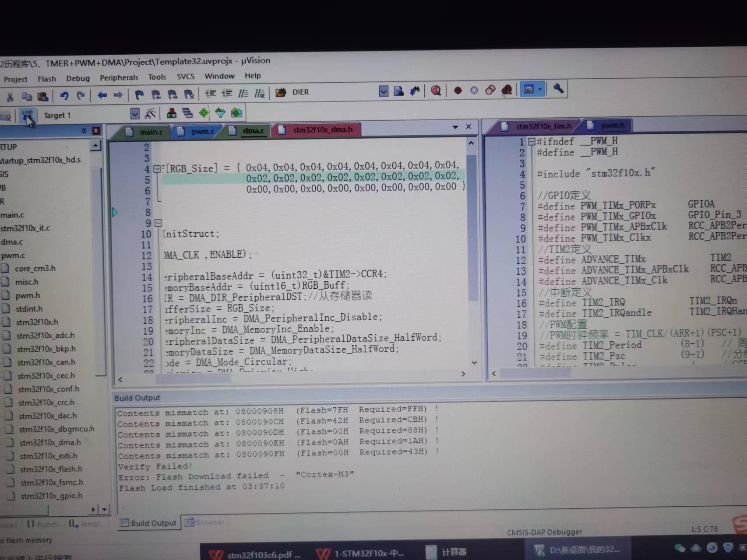Kill all breakpoints with the breakpoint-remove icon
The width and height of the screenshot is (747, 560).
[507, 90]
